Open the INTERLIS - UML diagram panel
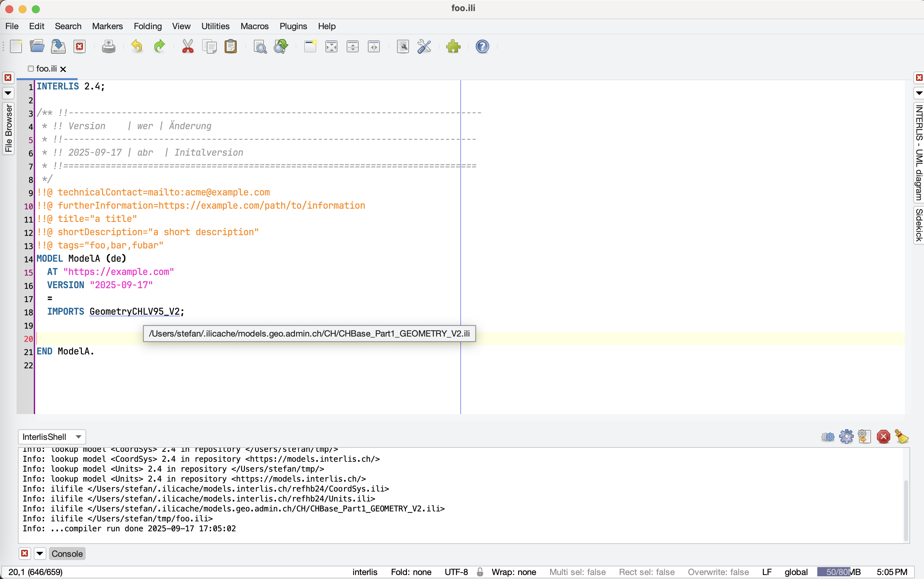The width and height of the screenshot is (924, 579). click(919, 152)
